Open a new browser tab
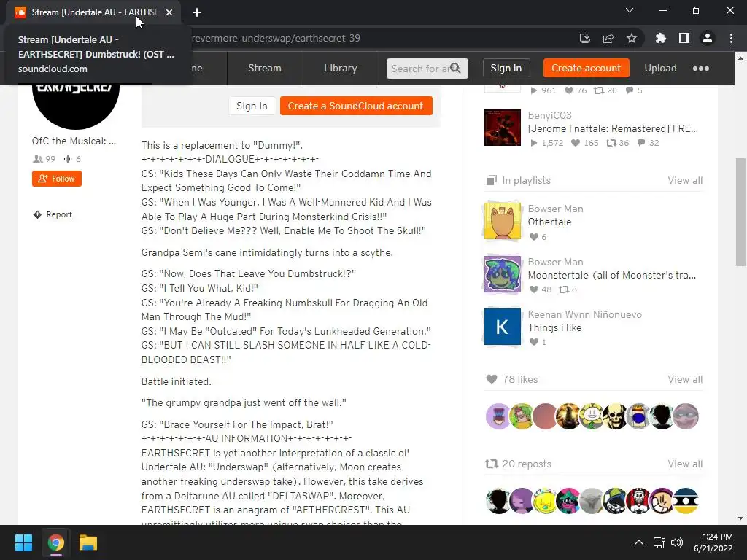This screenshot has width=747, height=560. (197, 12)
